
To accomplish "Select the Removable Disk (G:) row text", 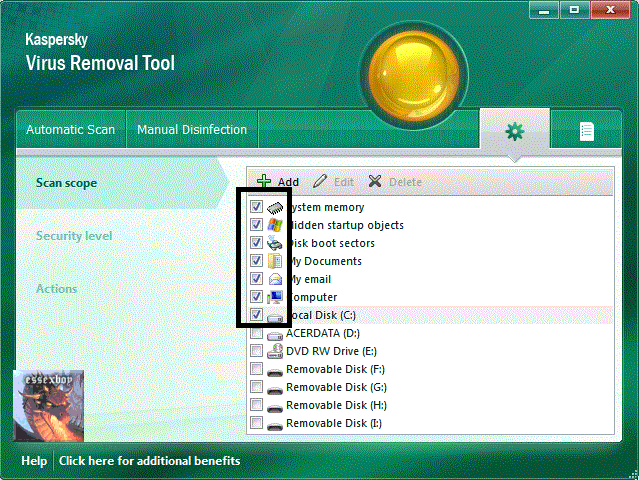I will (x=336, y=387).
